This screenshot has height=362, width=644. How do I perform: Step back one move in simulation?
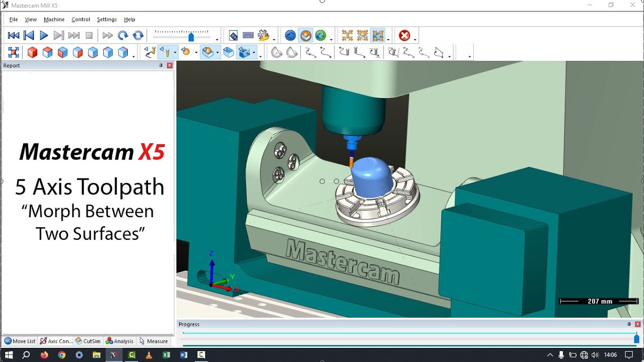[x=29, y=35]
